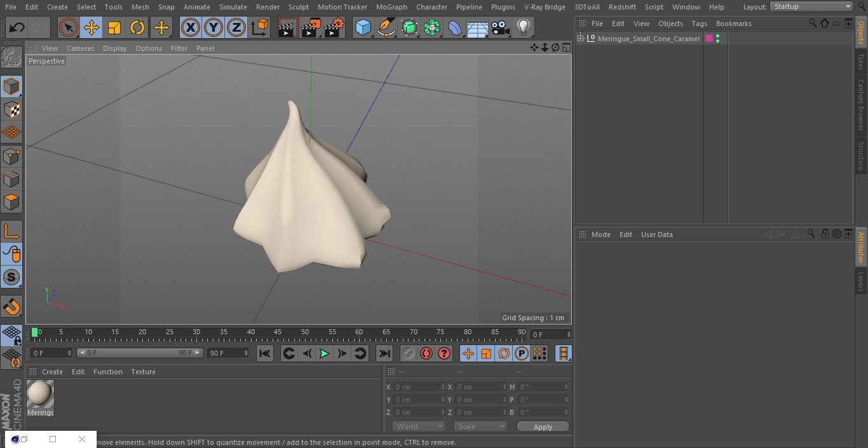868x448 pixels.
Task: Expand Meringue_Small_Cone_Caramel object tree
Action: pos(580,39)
